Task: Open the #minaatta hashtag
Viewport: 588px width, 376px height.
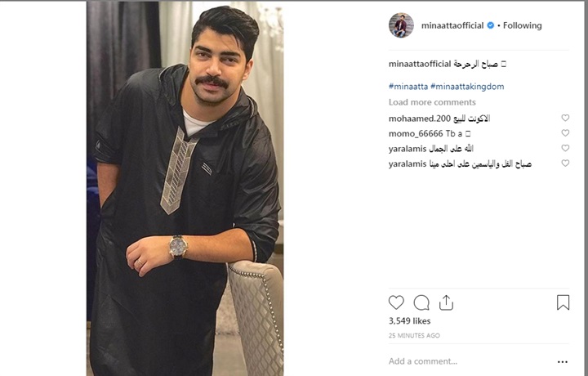Action: [x=408, y=87]
